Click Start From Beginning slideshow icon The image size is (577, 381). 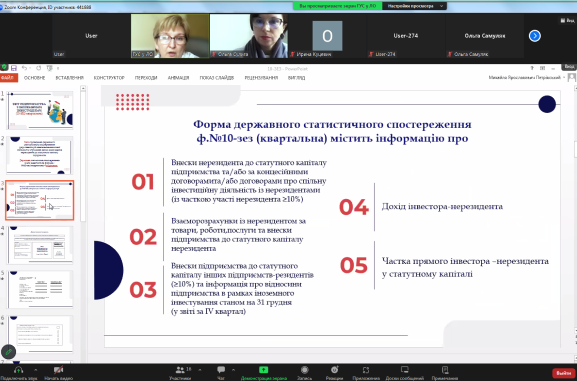click(x=49, y=68)
